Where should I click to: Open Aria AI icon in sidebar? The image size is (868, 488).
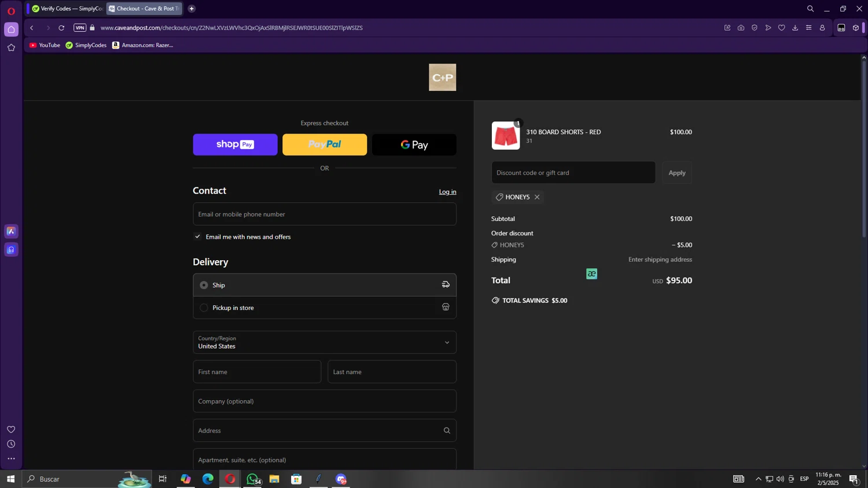pyautogui.click(x=11, y=231)
